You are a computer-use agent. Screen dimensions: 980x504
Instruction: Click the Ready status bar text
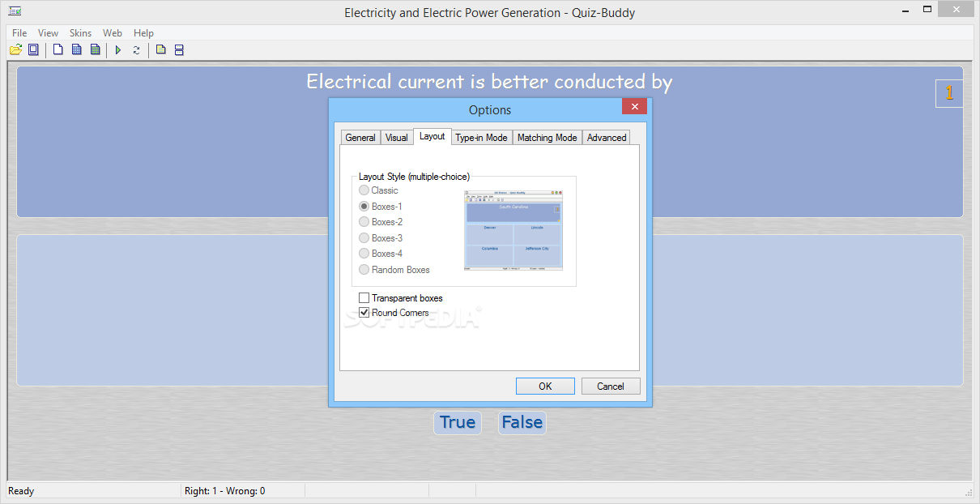point(21,491)
